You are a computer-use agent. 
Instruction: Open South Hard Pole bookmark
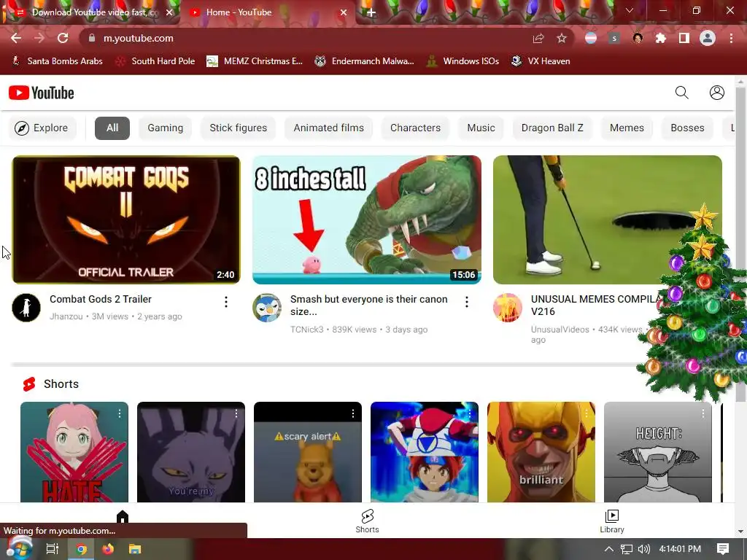(x=156, y=61)
